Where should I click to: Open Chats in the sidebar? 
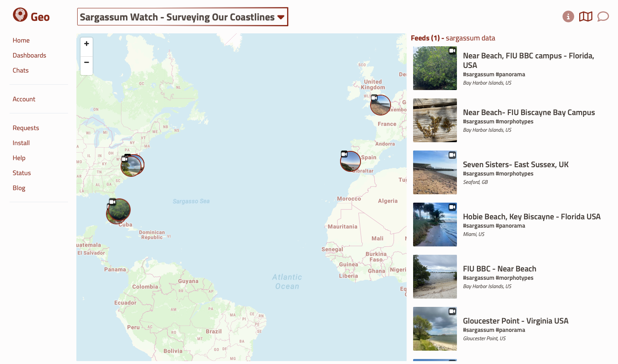click(20, 70)
